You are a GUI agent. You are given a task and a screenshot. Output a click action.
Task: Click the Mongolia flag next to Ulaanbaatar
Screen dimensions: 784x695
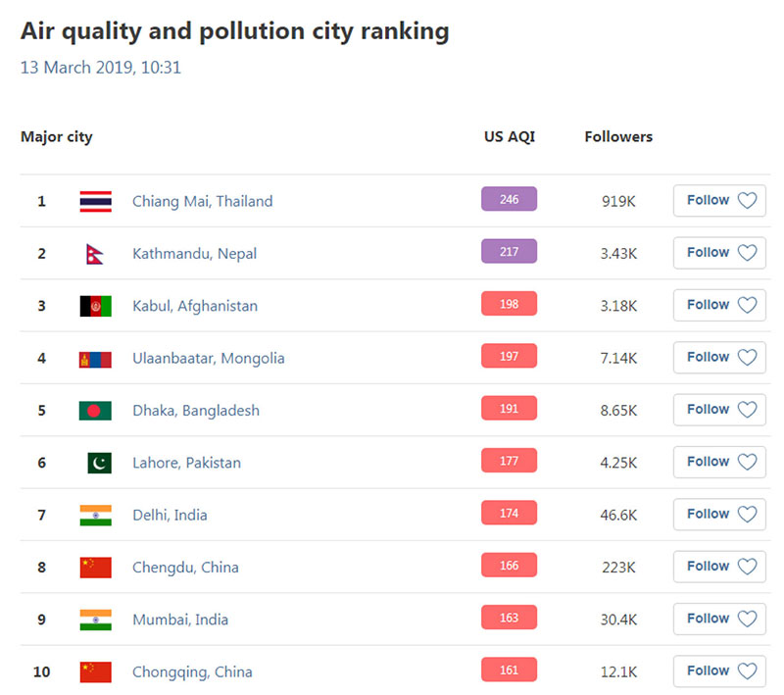coord(95,359)
